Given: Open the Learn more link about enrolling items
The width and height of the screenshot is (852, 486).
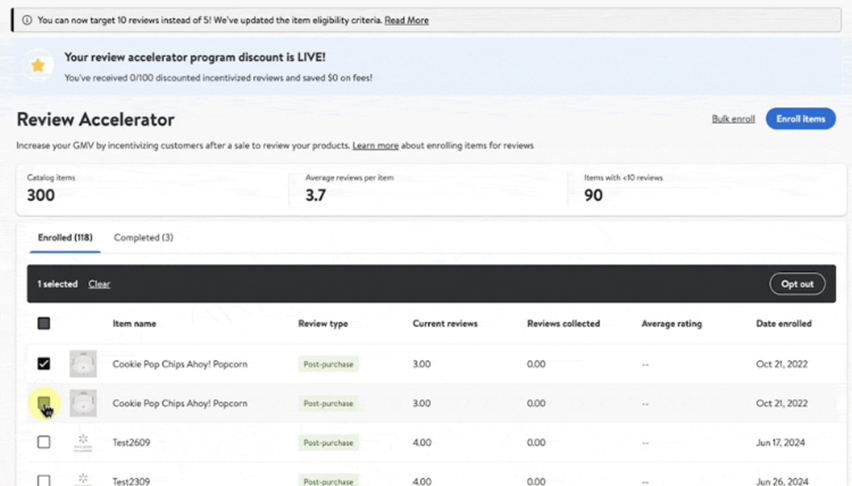Looking at the screenshot, I should pos(375,146).
